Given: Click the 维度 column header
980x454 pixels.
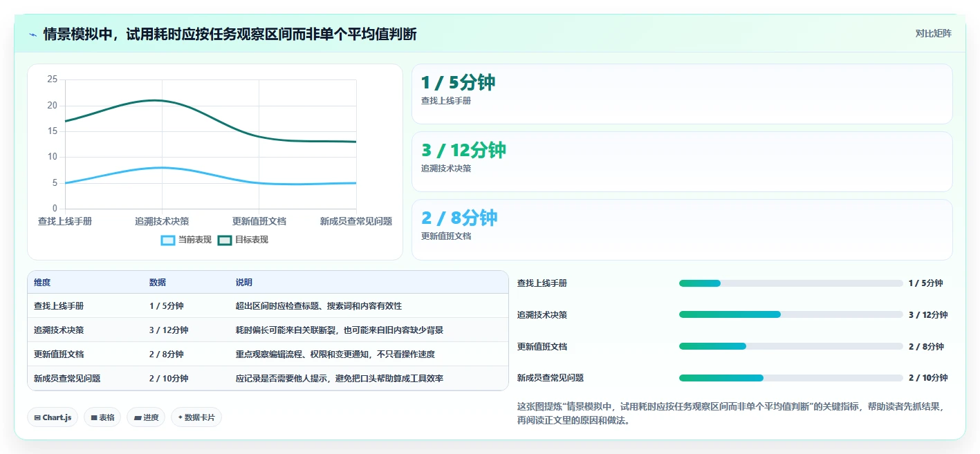Looking at the screenshot, I should tap(42, 283).
